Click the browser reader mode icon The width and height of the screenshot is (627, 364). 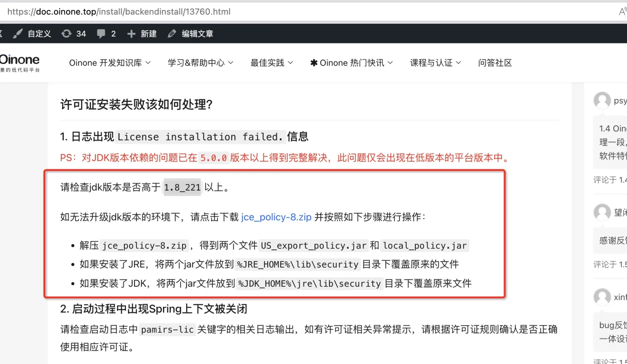point(622,12)
